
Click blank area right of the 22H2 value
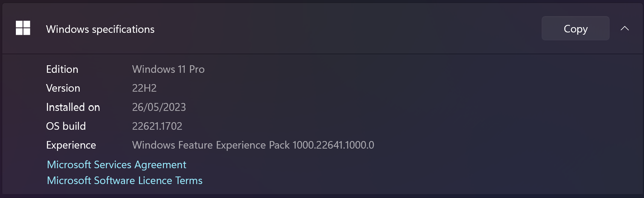pyautogui.click(x=302, y=88)
